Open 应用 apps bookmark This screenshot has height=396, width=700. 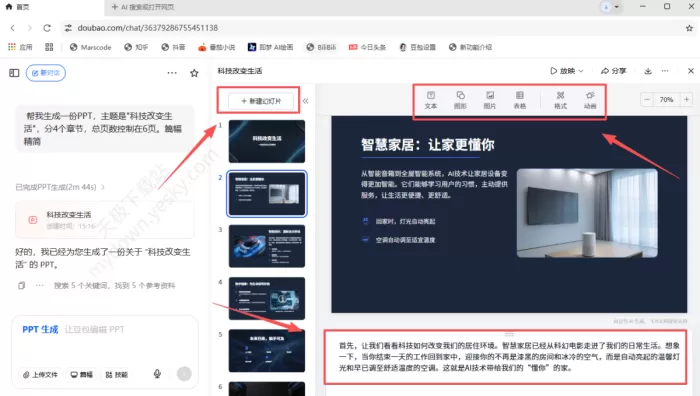tap(20, 47)
